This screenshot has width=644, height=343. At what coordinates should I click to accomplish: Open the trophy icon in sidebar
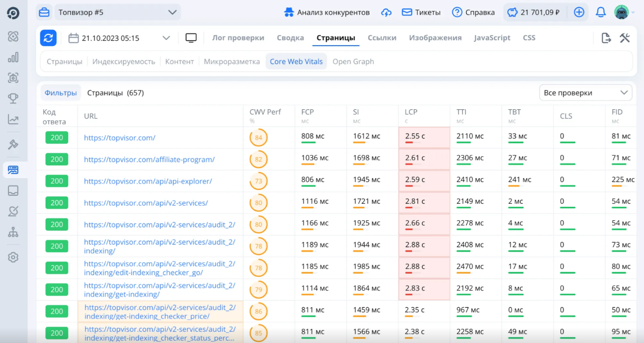click(13, 99)
